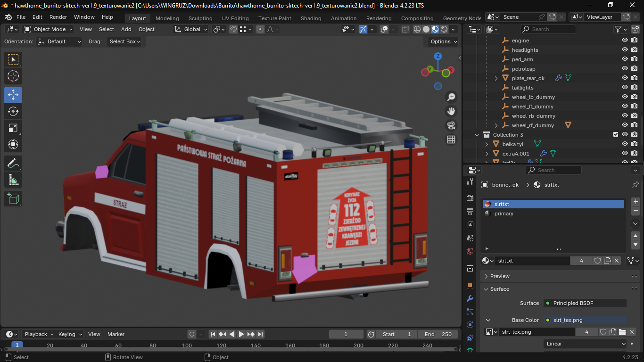Viewport: 644px width, 362px height.
Task: Toggle proportional editing in header
Action: [x=260, y=29]
